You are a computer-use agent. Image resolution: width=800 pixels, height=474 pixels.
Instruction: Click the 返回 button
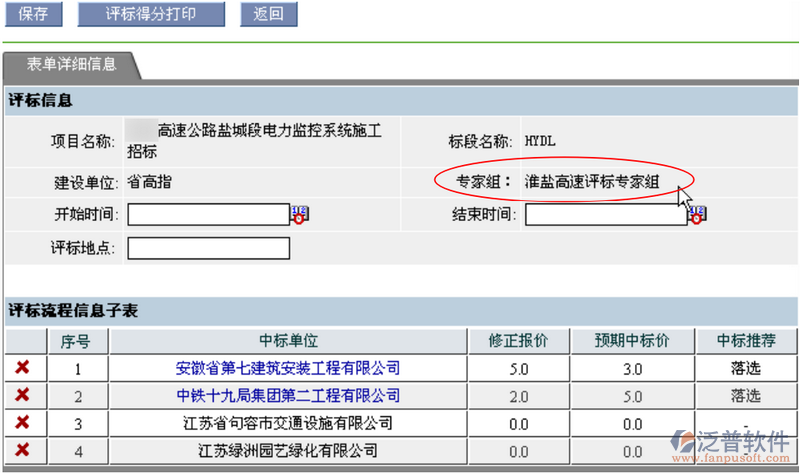pyautogui.click(x=268, y=14)
